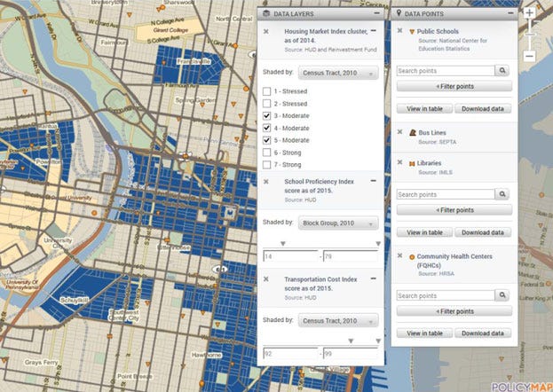553x392 pixels.
Task: Uncheck the 5 - Moderate checkbox
Action: pos(266,140)
